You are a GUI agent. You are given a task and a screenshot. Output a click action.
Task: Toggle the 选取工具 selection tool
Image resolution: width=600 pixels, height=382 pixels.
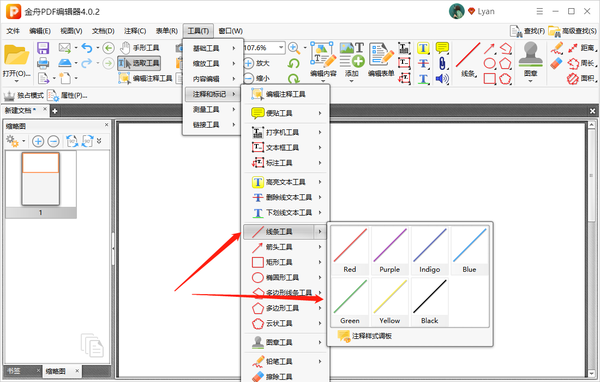(x=139, y=63)
